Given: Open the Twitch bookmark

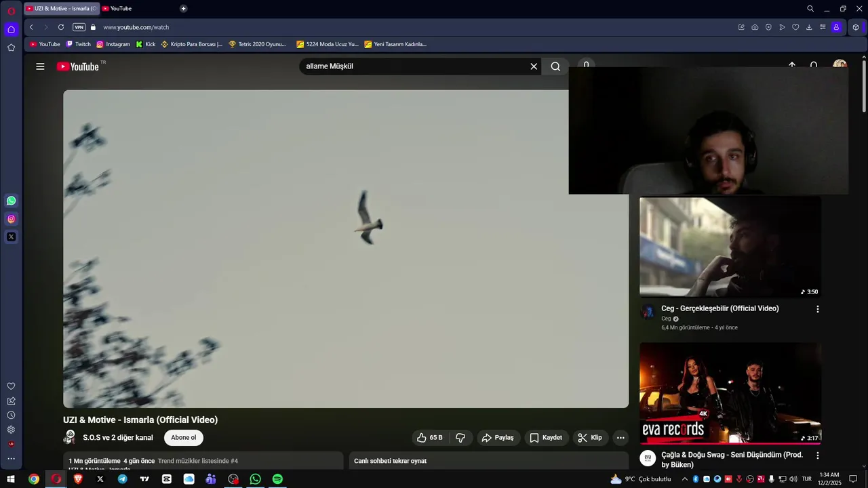Looking at the screenshot, I should click(x=78, y=44).
